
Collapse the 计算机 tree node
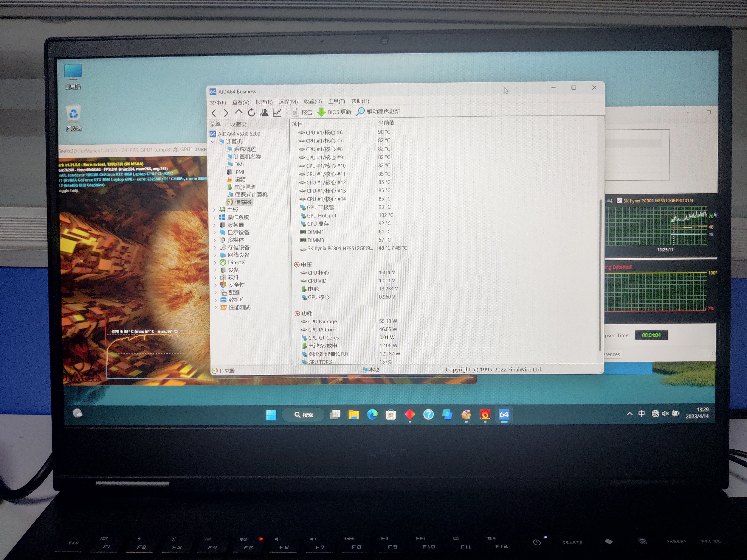(213, 142)
